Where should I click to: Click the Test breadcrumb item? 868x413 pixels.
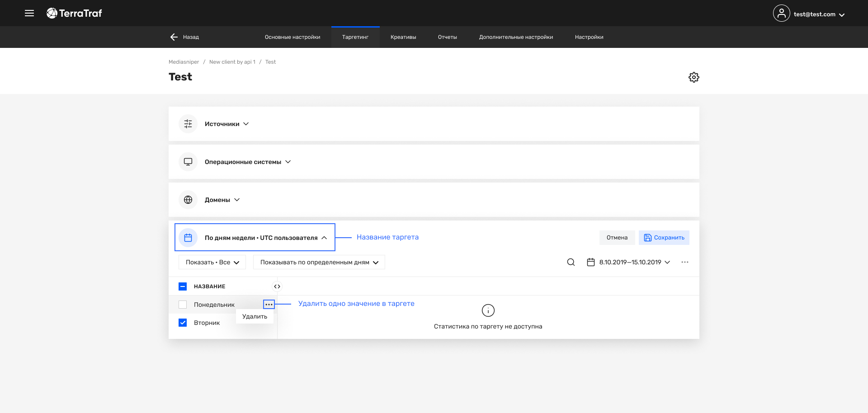270,62
